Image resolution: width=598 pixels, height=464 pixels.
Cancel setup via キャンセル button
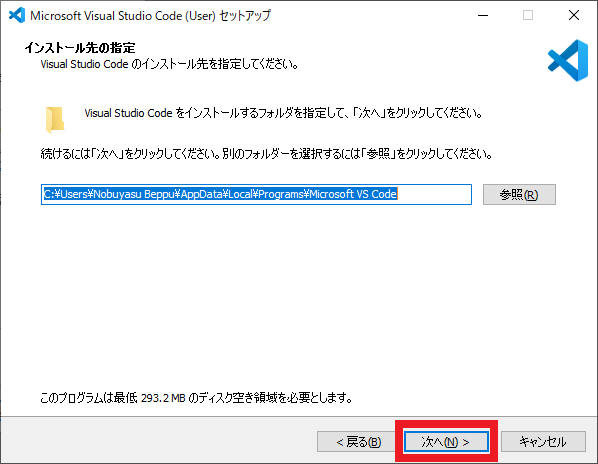coord(543,442)
